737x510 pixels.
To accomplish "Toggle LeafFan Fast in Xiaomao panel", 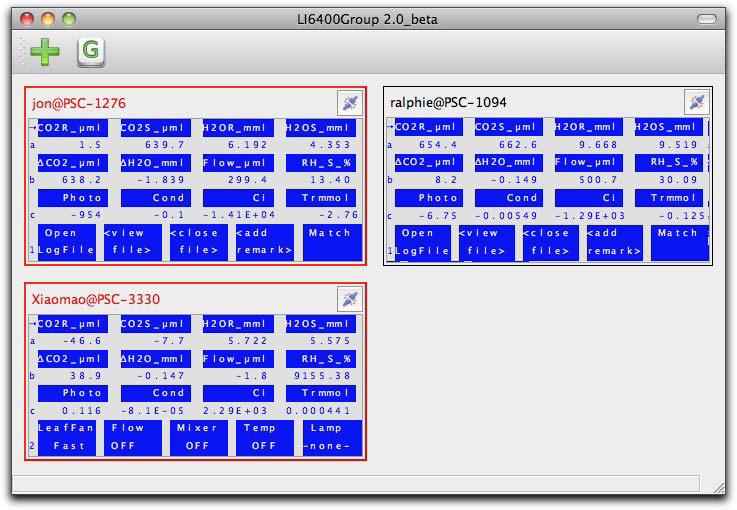I will pyautogui.click(x=67, y=438).
